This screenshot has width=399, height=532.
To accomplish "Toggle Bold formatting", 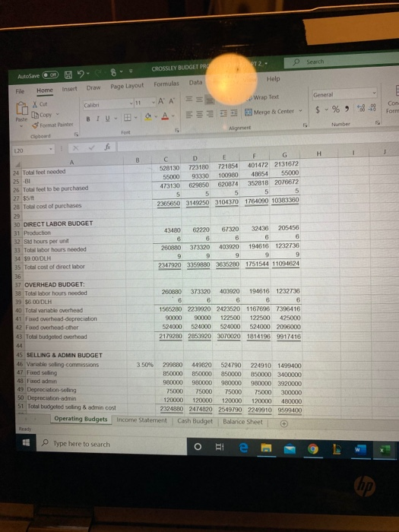I will [88, 119].
